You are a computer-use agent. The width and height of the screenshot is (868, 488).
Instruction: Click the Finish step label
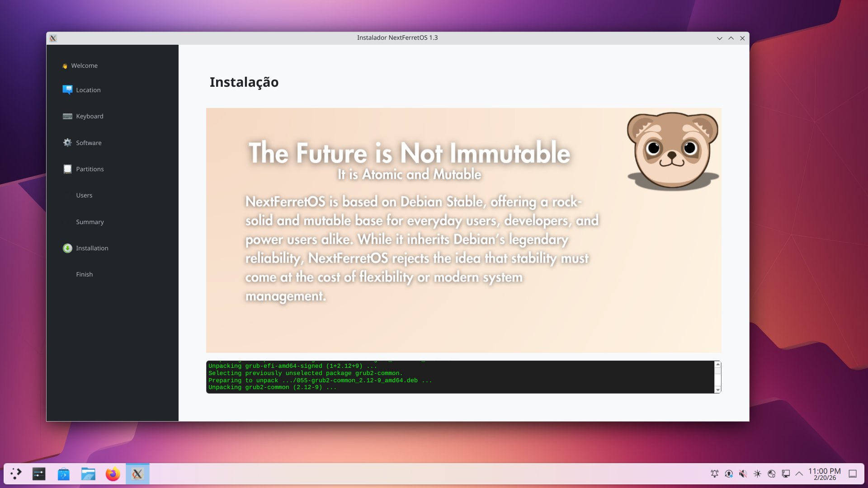click(84, 274)
